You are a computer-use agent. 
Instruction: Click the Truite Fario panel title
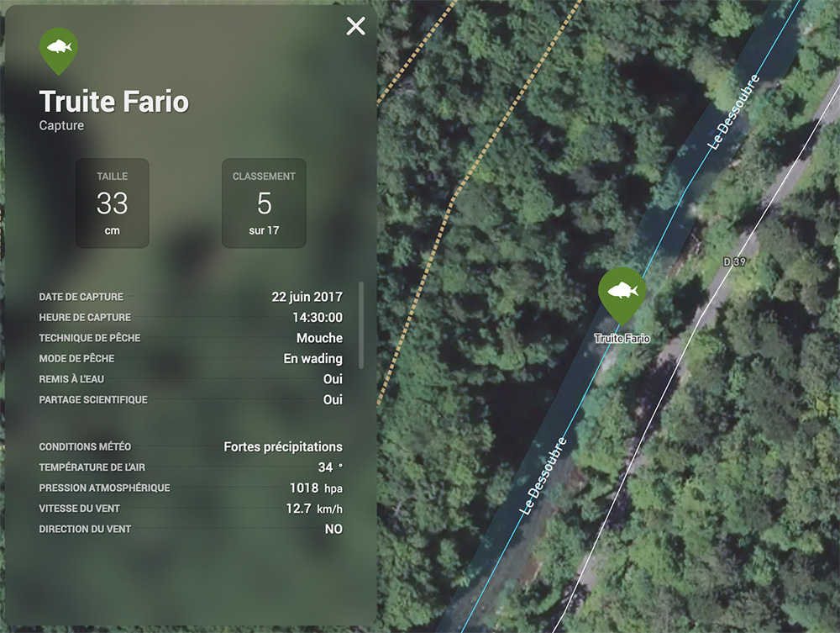point(114,102)
